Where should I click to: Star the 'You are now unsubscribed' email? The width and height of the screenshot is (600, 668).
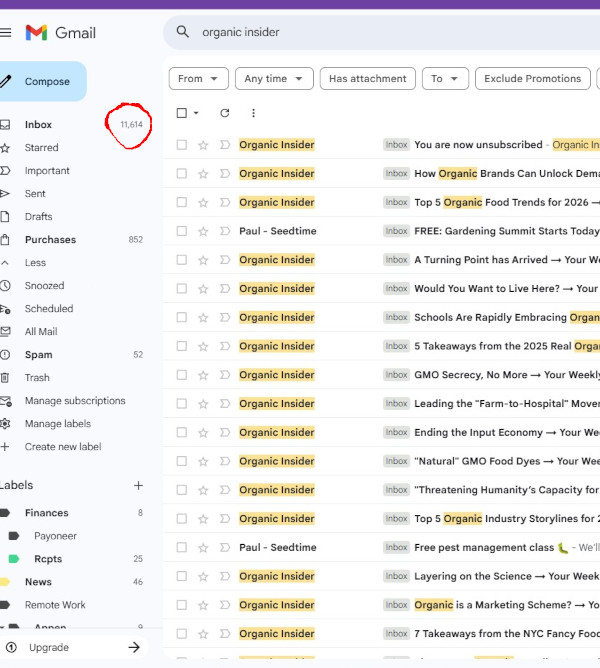pos(203,145)
